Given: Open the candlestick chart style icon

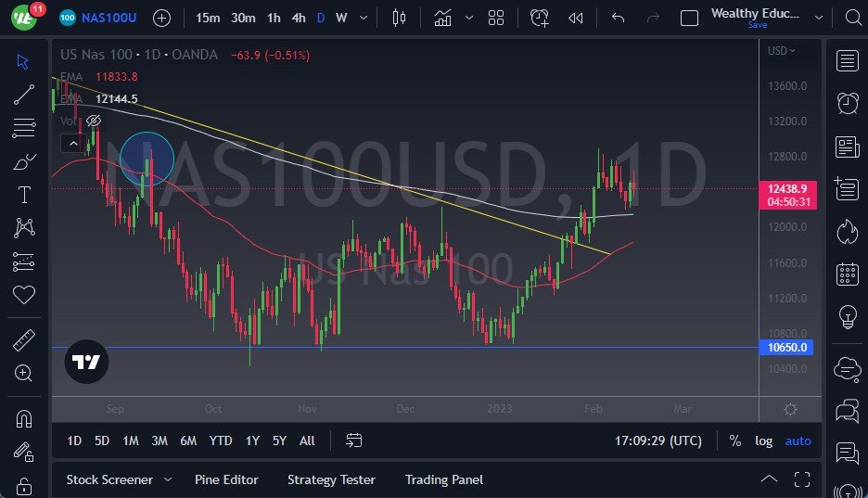Looking at the screenshot, I should 400,18.
